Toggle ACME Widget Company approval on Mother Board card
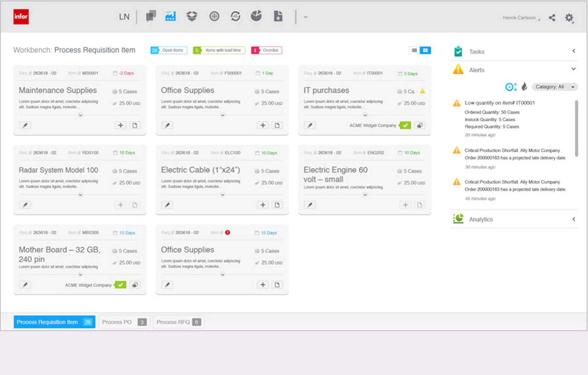588x375 pixels. pos(121,284)
